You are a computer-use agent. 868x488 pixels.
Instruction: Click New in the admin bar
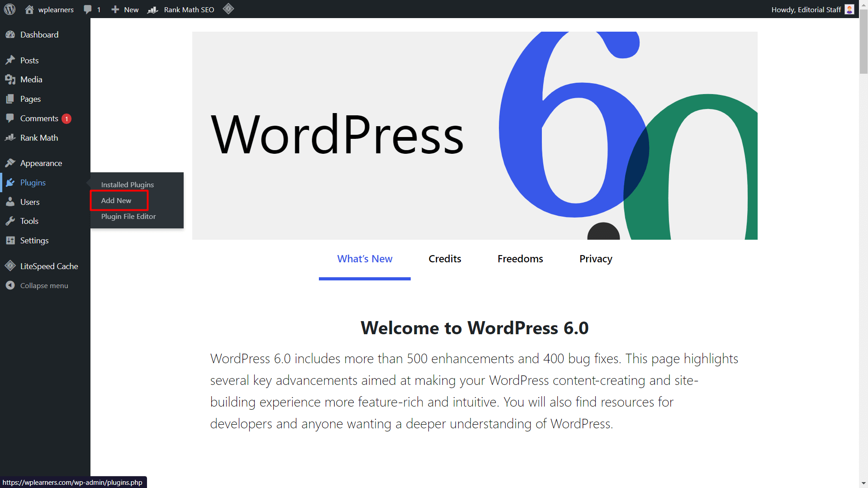pyautogui.click(x=131, y=9)
